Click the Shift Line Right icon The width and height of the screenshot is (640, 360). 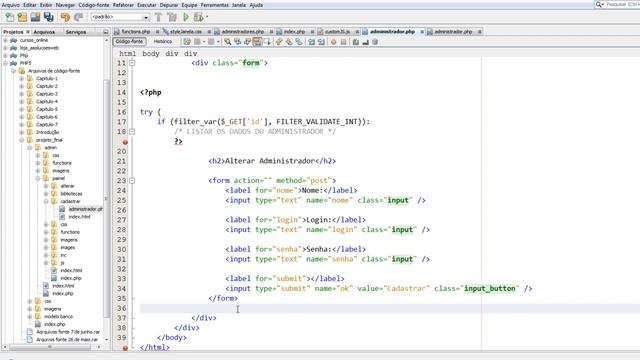(x=321, y=42)
